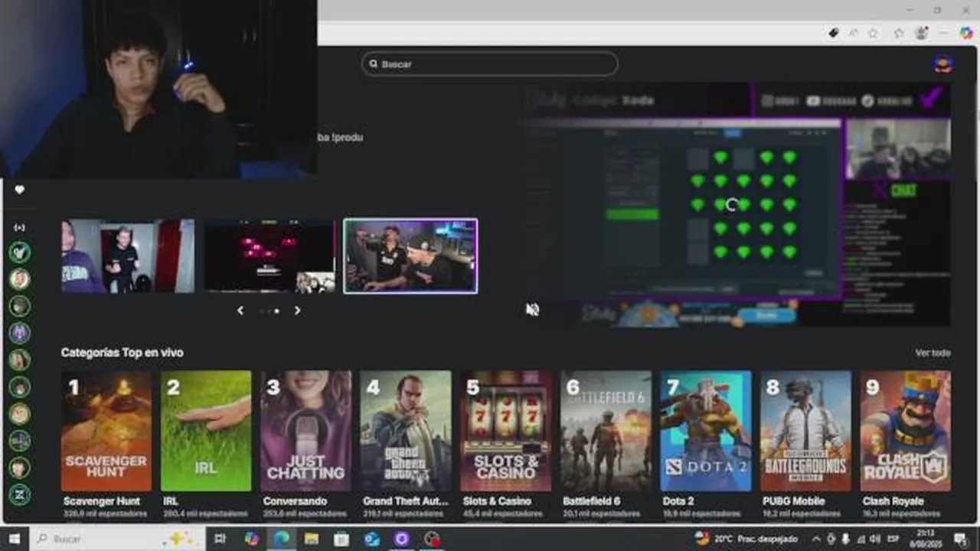Unmute the featured stream preview
The width and height of the screenshot is (980, 551).
[533, 309]
